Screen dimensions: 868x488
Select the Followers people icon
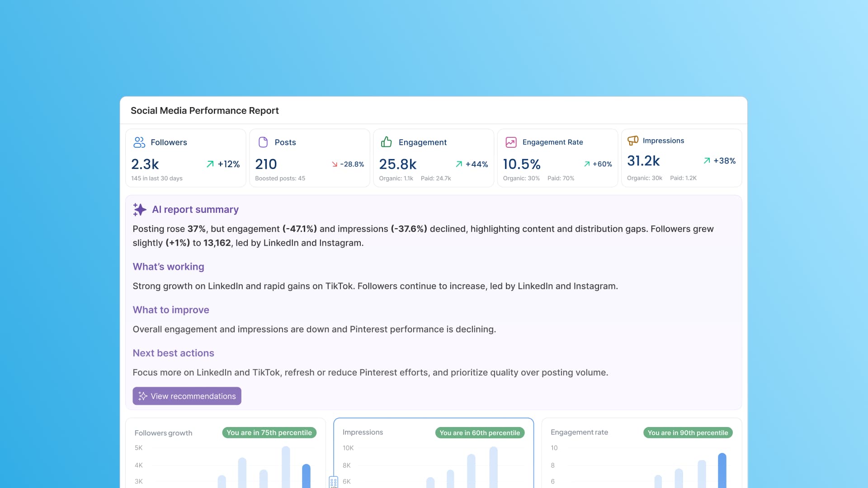click(139, 142)
